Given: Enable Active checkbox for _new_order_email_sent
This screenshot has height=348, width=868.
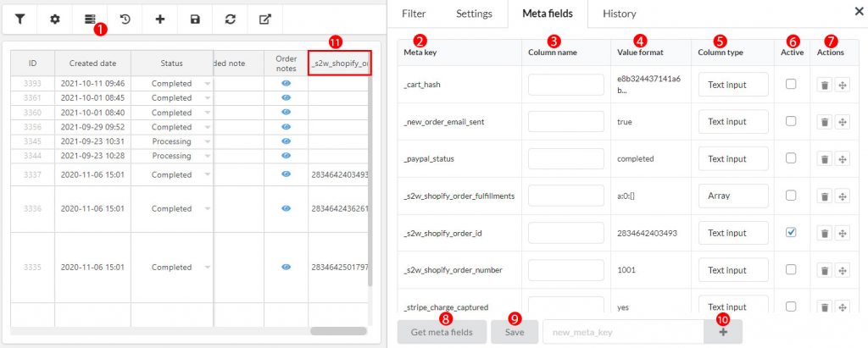Looking at the screenshot, I should point(791,121).
